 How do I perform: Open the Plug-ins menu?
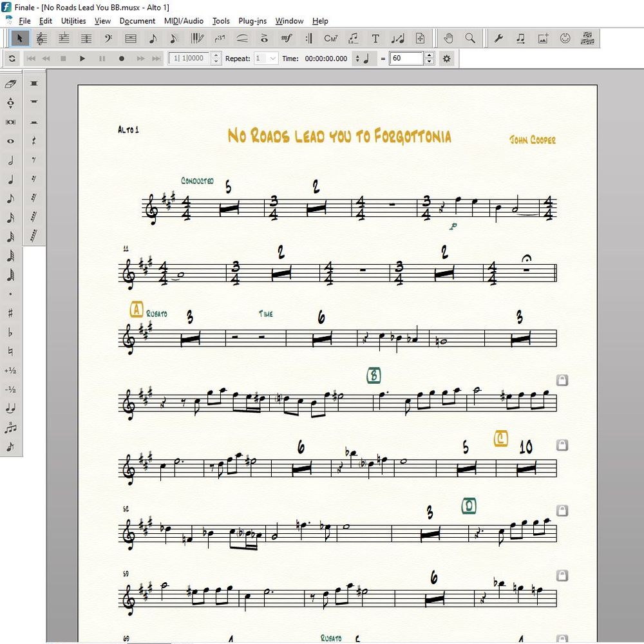point(252,21)
